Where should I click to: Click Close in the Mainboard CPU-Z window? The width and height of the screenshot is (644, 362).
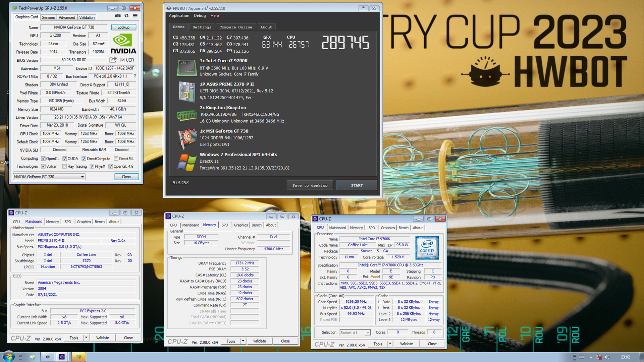[128, 338]
